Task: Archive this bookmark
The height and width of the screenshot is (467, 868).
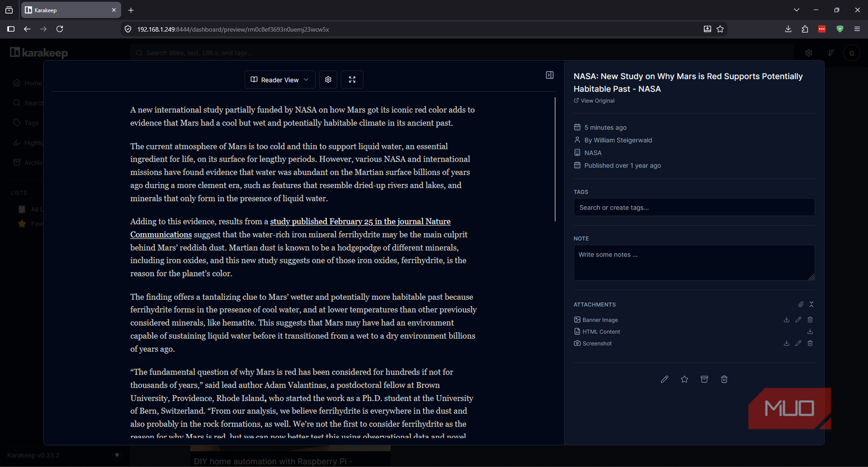Action: coord(704,379)
